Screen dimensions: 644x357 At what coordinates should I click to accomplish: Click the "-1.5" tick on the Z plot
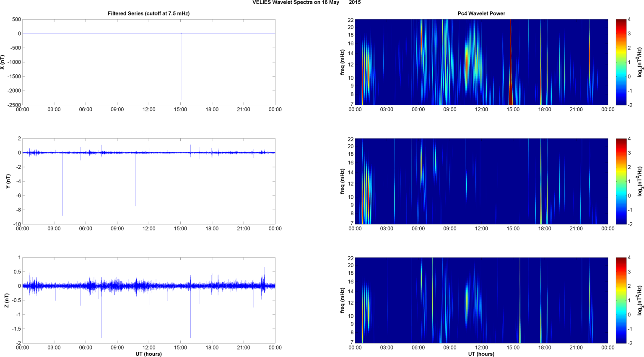coord(16,329)
